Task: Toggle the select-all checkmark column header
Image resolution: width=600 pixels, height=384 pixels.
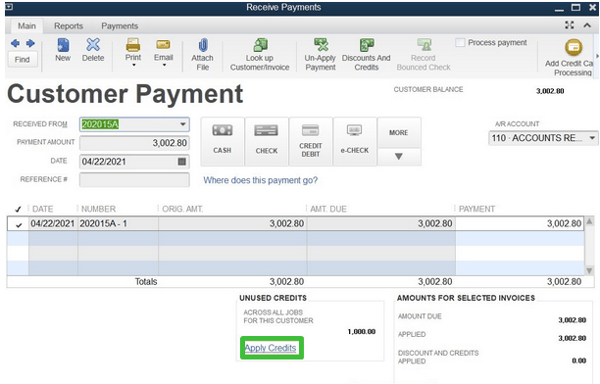Action: tap(18, 209)
